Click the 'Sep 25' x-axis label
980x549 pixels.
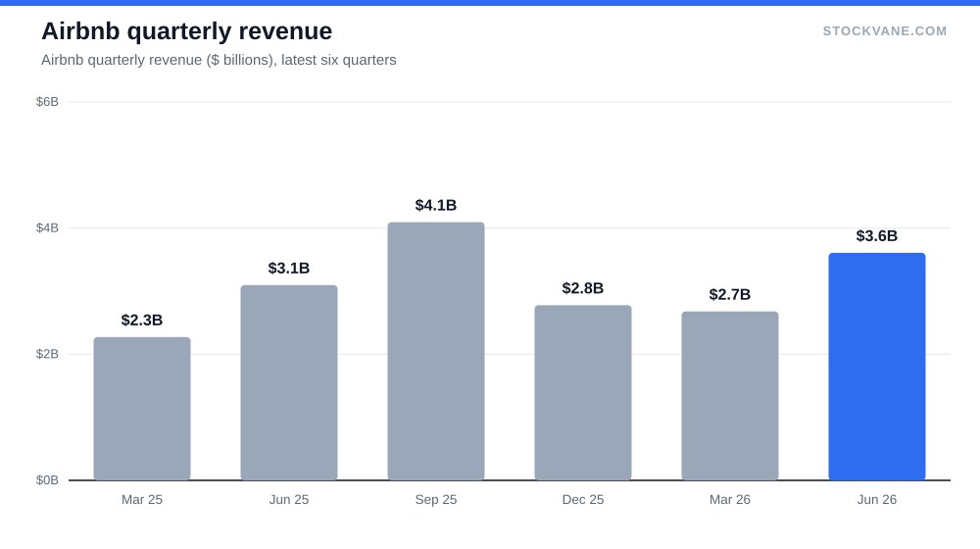tap(436, 500)
